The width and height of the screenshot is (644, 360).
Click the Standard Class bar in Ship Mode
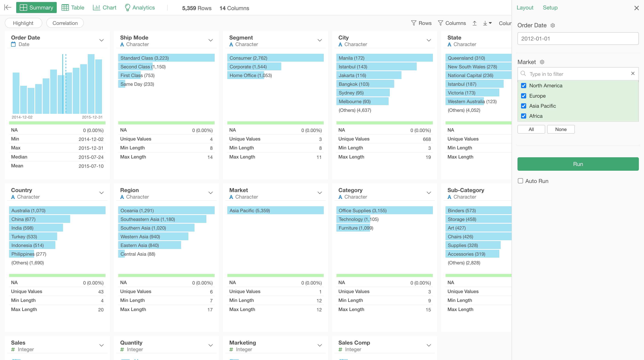coord(166,58)
